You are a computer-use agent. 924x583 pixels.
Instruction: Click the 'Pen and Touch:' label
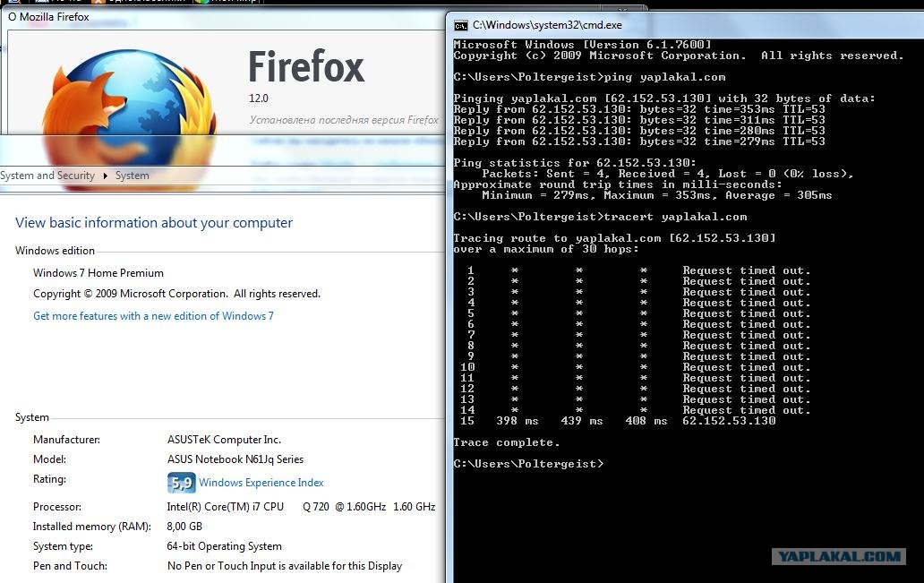tap(70, 566)
